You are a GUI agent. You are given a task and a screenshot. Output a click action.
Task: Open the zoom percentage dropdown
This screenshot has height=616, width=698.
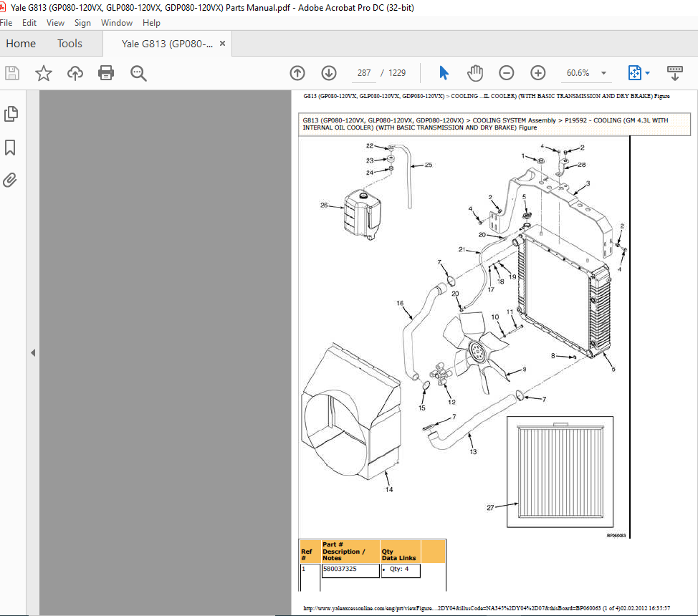coord(603,73)
